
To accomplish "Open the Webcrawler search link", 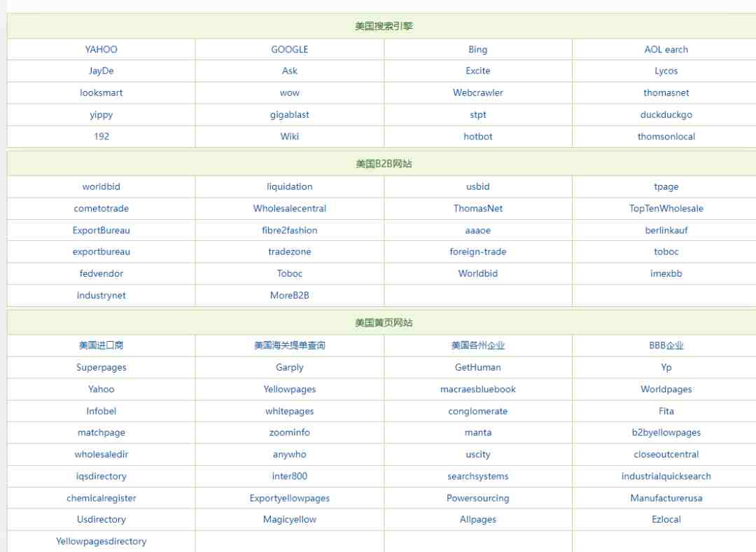I will tap(478, 92).
